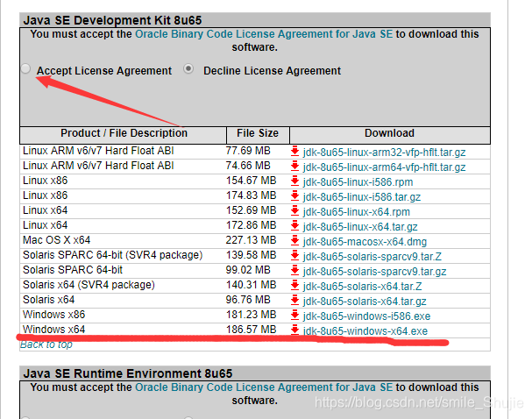Screen dimensions: 532x419
Task: Click the '139.58 MB' file size
Action: pyautogui.click(x=251, y=255)
